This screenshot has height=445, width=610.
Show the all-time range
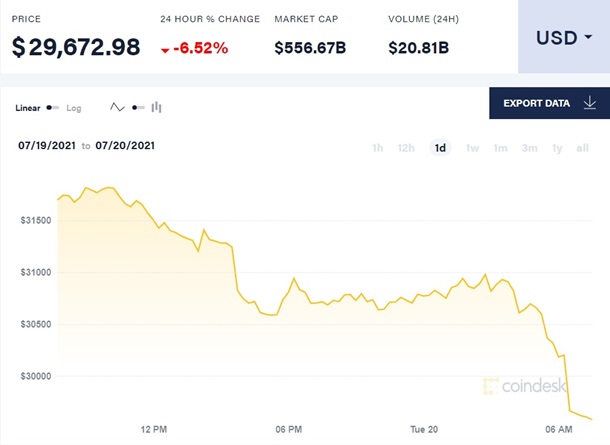pyautogui.click(x=583, y=148)
